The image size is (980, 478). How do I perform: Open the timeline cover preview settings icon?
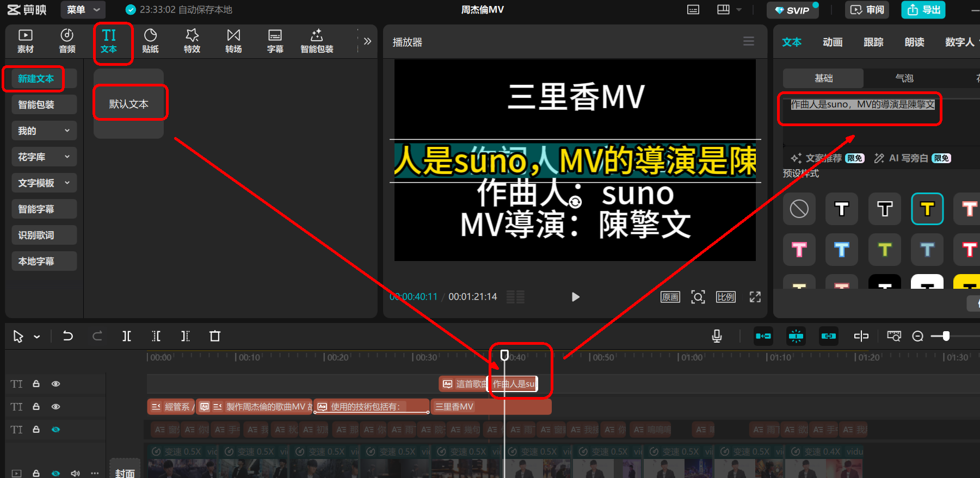894,336
